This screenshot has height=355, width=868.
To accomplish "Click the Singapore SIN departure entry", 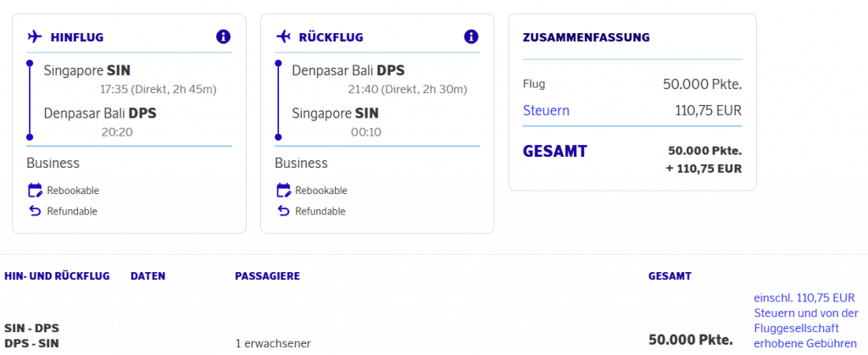I will pyautogui.click(x=87, y=70).
